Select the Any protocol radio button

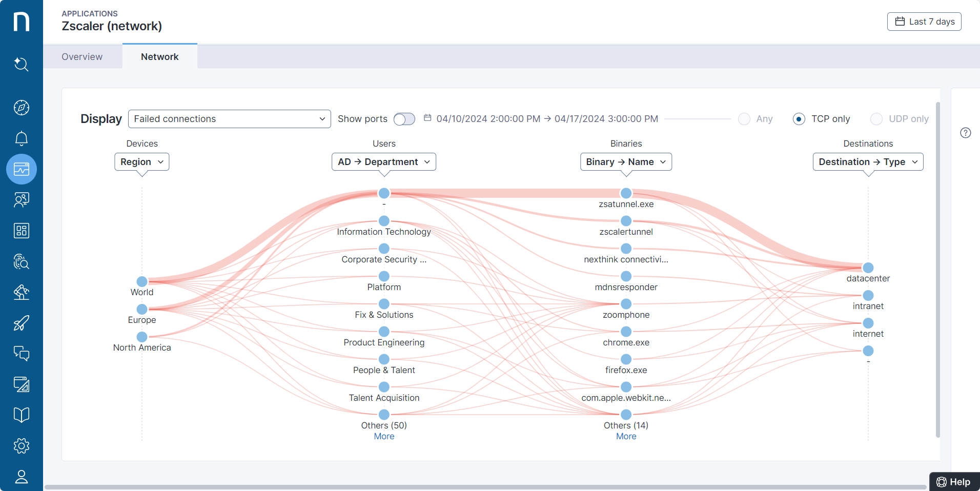pos(745,118)
